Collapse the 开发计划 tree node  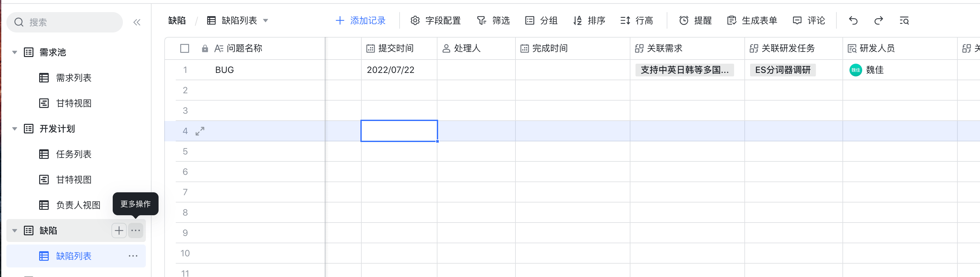point(15,129)
